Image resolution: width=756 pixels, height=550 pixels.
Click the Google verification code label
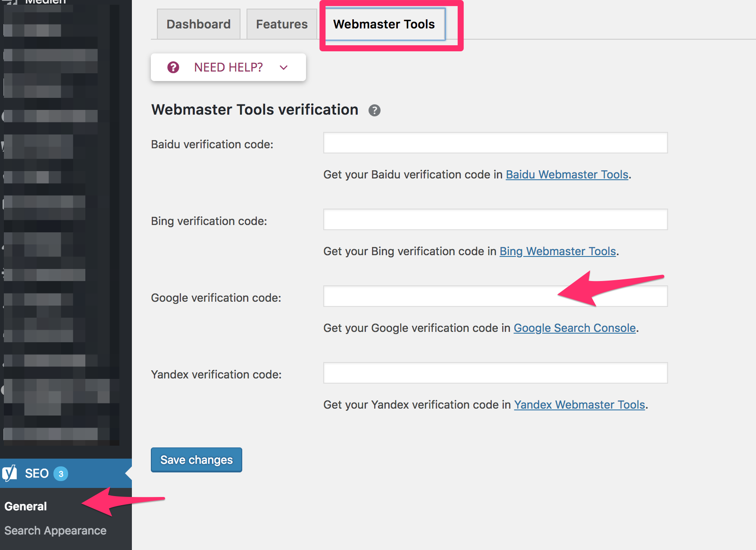216,298
